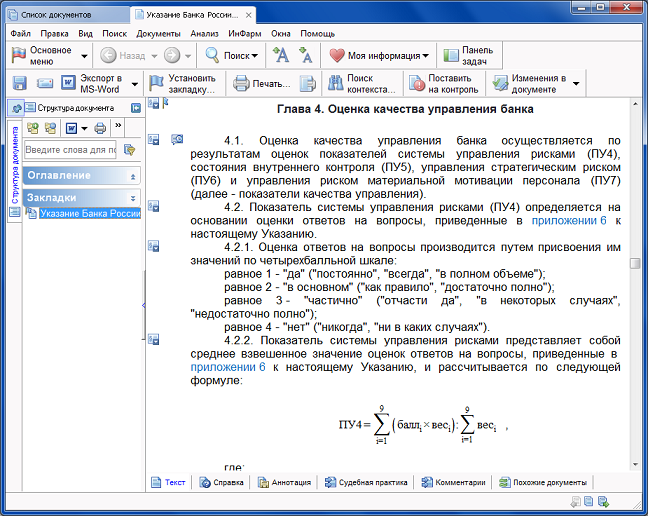Collapse the Оглавление section
Viewport: 648px width, 516px height.
pos(134,176)
